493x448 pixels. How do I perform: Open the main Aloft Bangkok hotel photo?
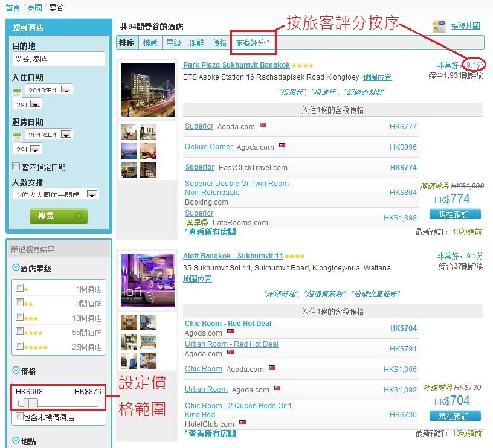(147, 280)
